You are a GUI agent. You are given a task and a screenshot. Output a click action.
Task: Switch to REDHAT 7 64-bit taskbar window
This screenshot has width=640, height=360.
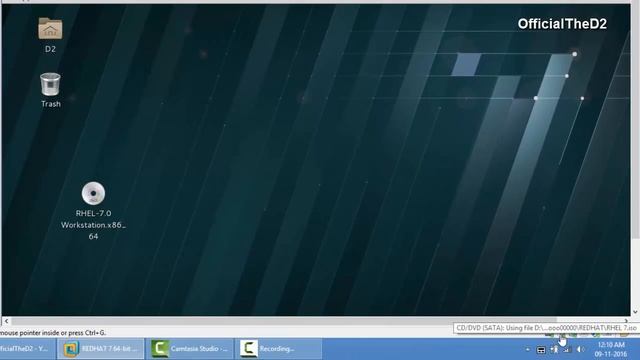click(x=100, y=349)
